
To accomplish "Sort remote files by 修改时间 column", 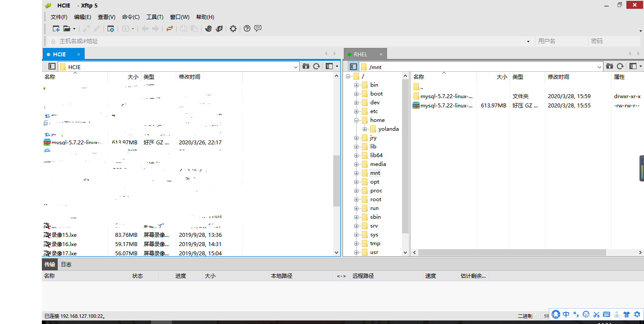I will (577, 77).
